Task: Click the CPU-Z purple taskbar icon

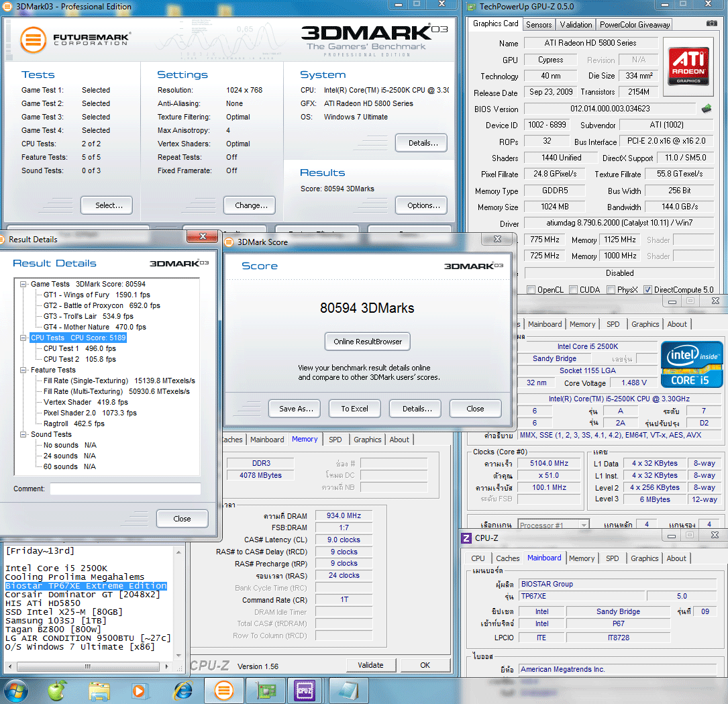Action: pos(305,691)
